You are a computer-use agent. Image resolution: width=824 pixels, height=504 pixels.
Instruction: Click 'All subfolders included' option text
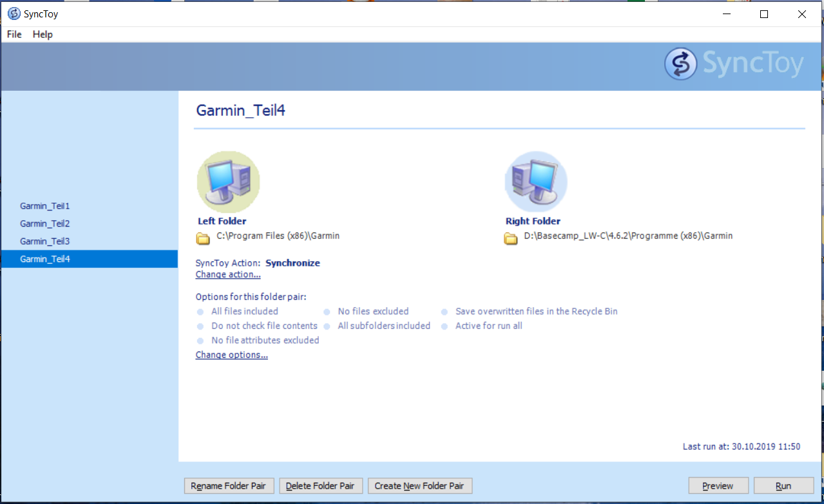[384, 326]
